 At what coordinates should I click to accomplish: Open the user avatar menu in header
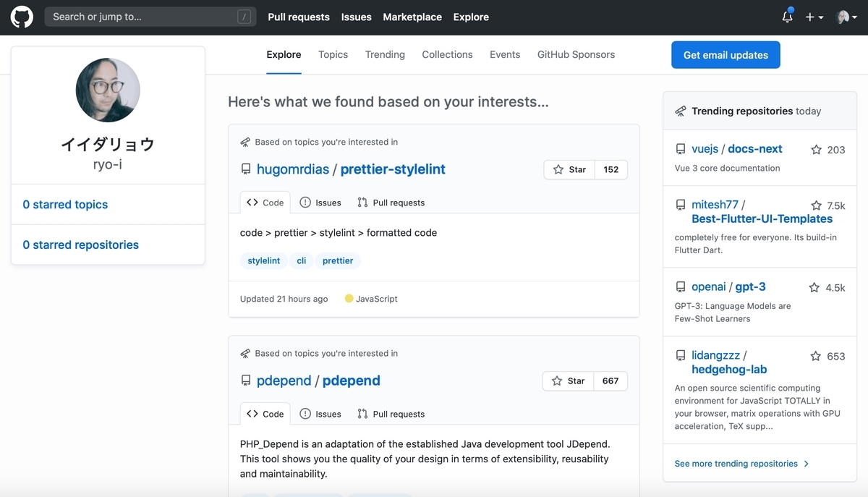(x=846, y=17)
